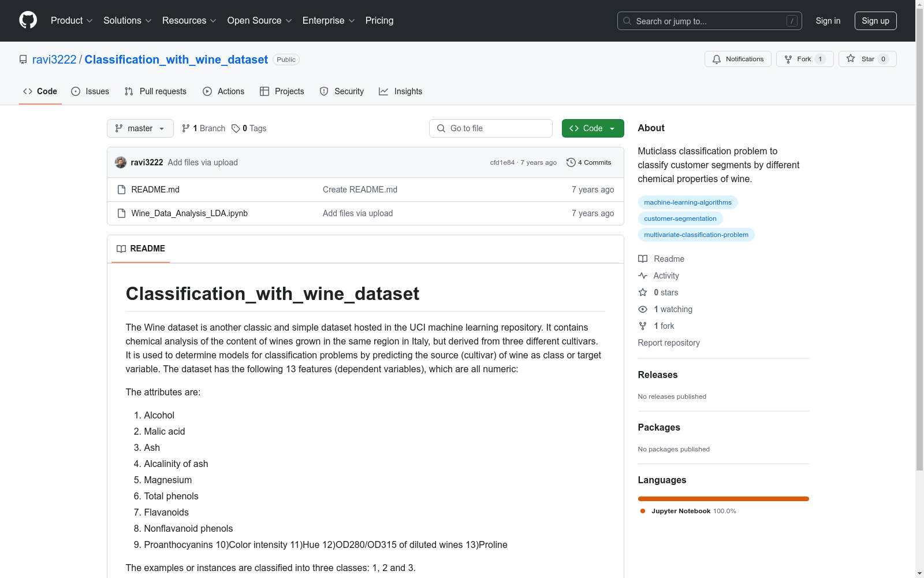Click the Jupyter Notebook 100.0% language link

pyautogui.click(x=688, y=511)
